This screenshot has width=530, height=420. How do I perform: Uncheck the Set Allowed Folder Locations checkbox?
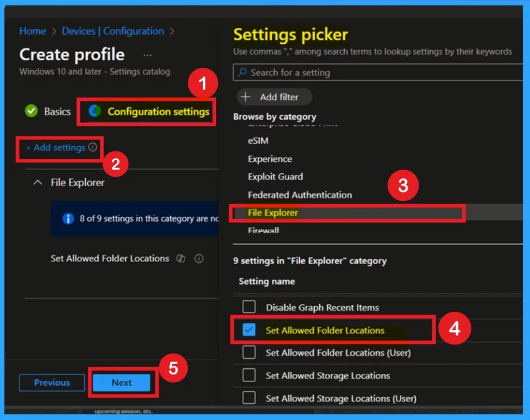coord(249,330)
